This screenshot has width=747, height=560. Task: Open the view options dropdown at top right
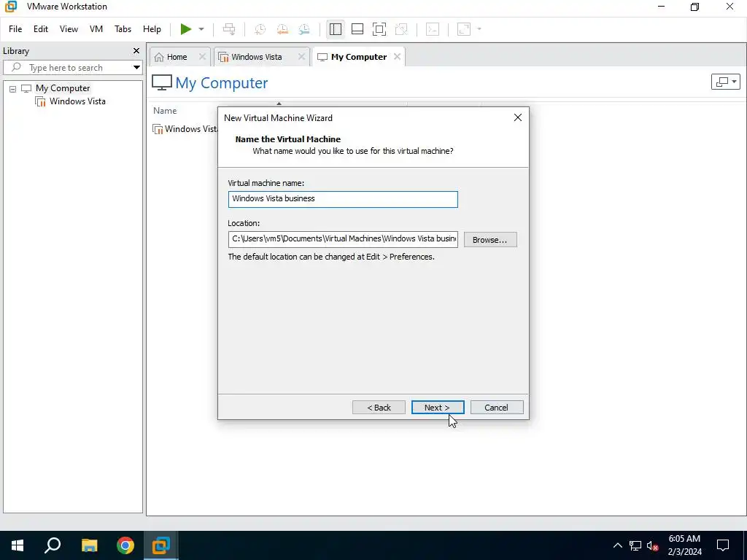[726, 82]
